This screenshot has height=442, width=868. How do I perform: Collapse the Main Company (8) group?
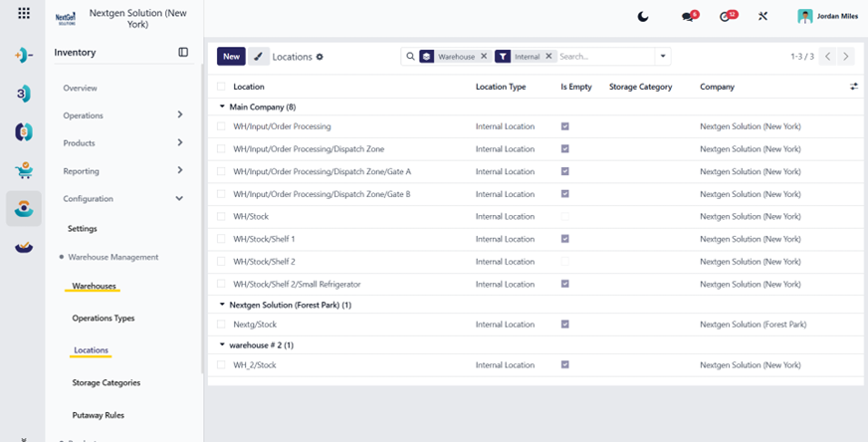223,107
